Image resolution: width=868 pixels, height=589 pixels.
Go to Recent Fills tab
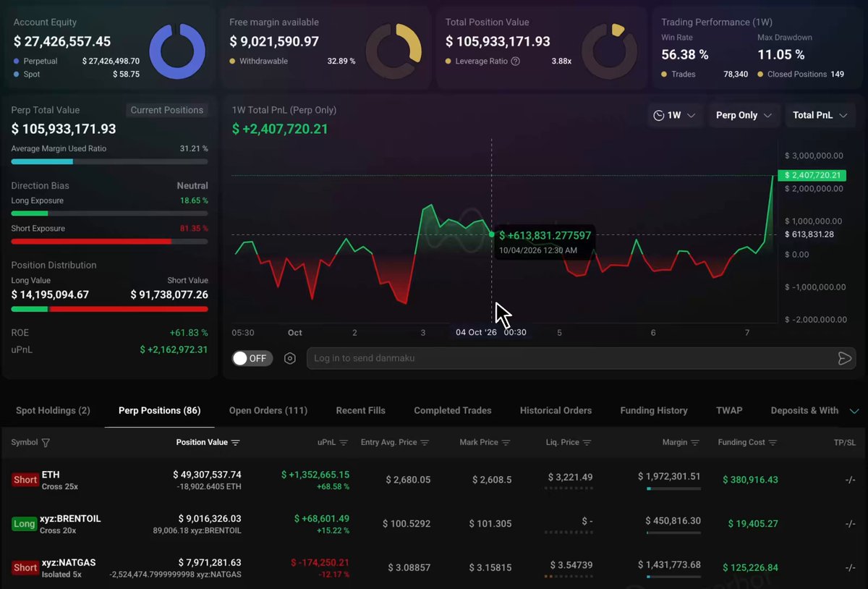[361, 410]
